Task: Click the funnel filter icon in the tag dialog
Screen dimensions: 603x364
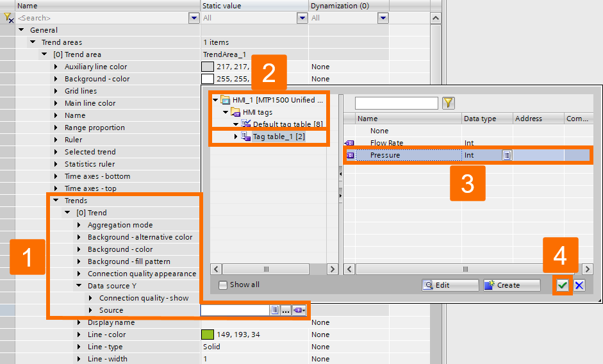Action: [449, 103]
